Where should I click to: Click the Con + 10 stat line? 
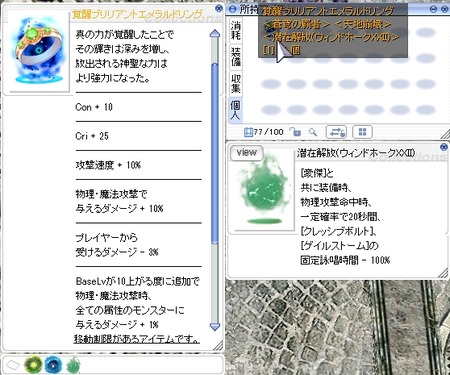[94, 107]
